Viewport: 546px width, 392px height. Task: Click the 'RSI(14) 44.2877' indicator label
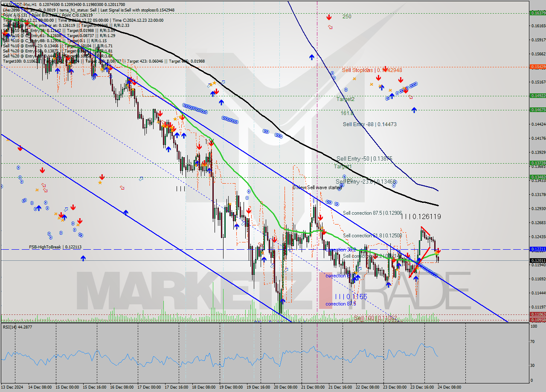click(x=17, y=327)
